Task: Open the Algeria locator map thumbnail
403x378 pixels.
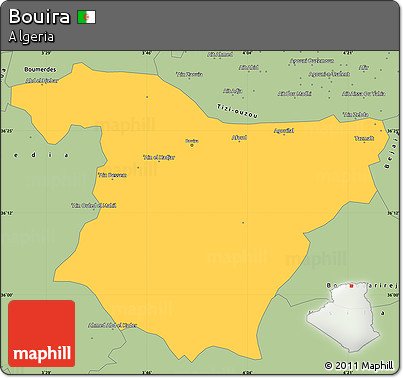Action: click(344, 317)
